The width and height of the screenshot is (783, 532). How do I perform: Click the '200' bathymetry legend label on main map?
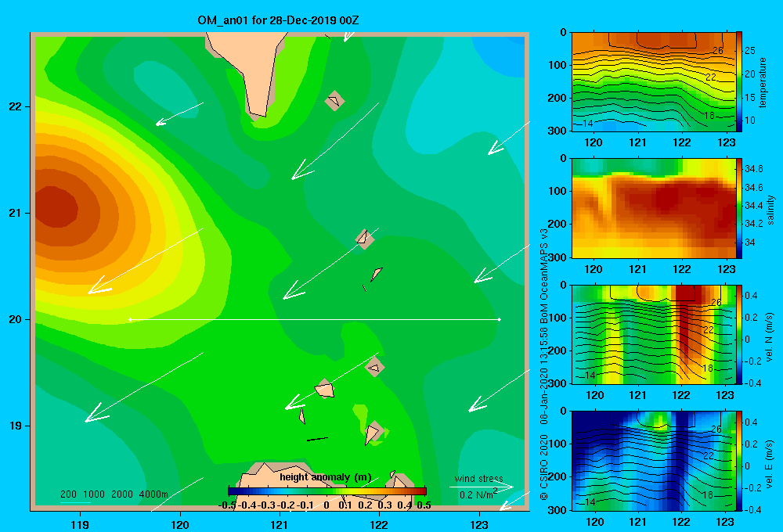[68, 494]
